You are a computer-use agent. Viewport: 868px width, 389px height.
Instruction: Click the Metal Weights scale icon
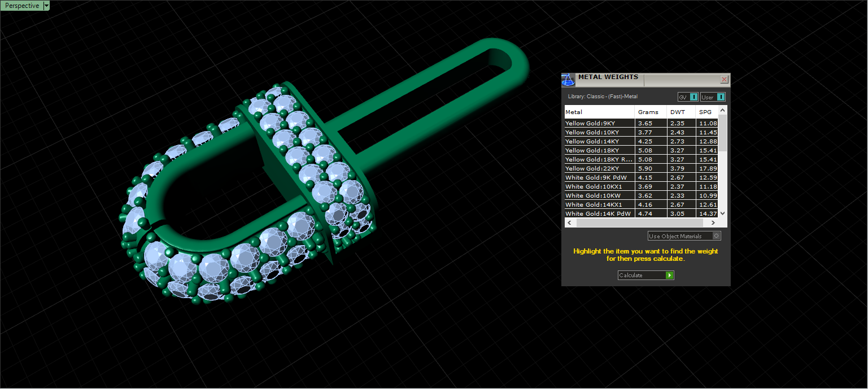click(x=568, y=80)
